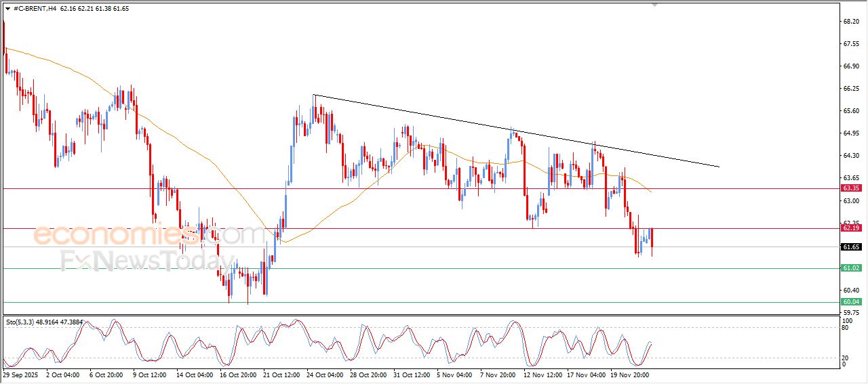Viewport: 868px width, 384px height.
Task: Click the chart shift triangle marker at top
Action: coord(654,5)
